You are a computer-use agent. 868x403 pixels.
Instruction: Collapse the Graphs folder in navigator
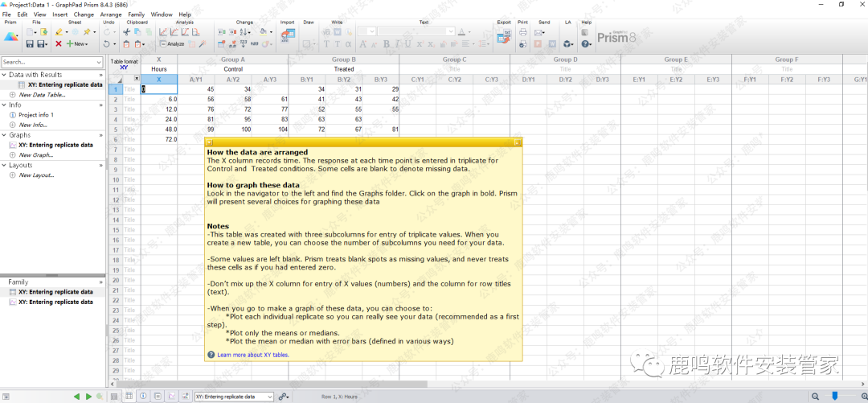pos(4,135)
